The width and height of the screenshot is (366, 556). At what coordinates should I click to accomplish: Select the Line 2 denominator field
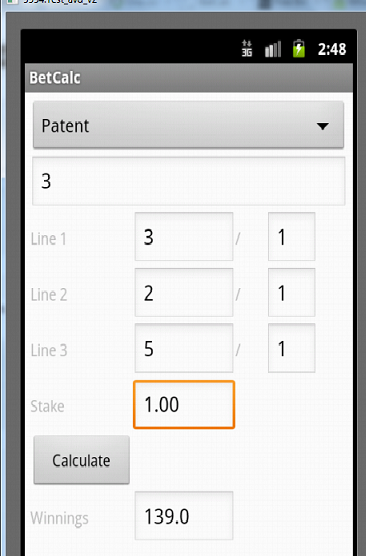292,292
